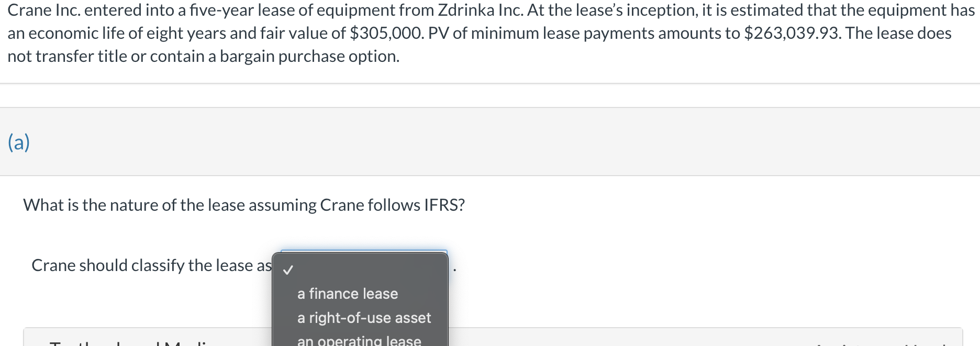Select the (a) label to expand part a

[18, 142]
